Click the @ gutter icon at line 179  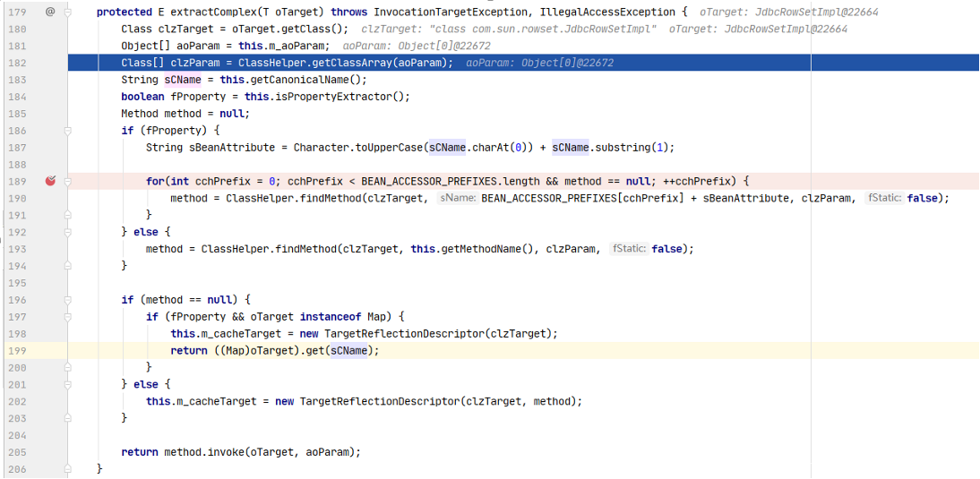(x=50, y=12)
